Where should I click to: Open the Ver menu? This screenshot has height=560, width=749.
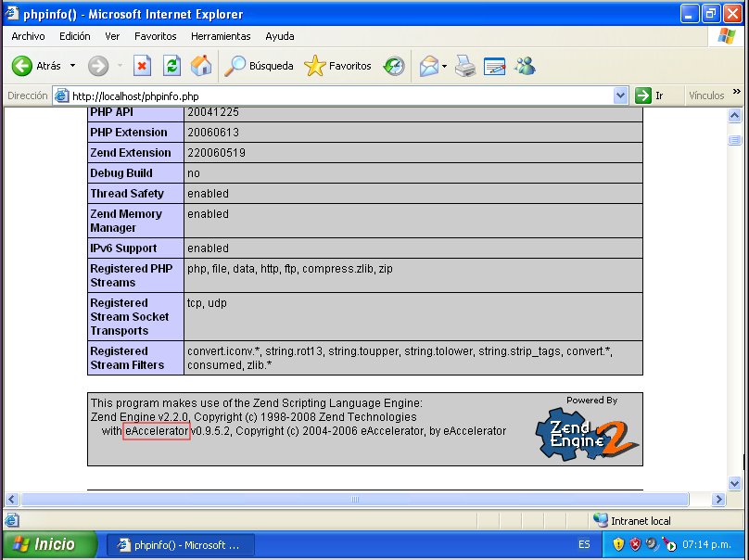coord(111,36)
